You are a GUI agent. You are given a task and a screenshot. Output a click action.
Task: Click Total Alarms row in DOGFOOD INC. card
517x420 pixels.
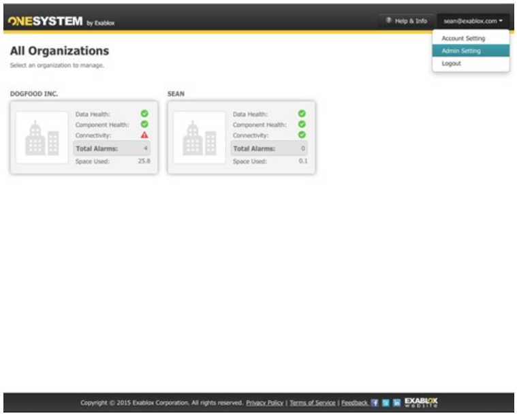click(x=112, y=148)
